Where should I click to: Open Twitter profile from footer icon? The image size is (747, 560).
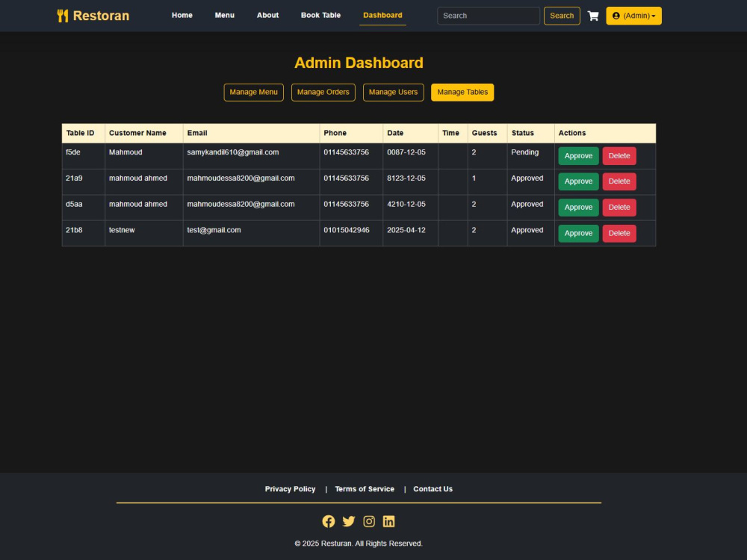tap(349, 521)
